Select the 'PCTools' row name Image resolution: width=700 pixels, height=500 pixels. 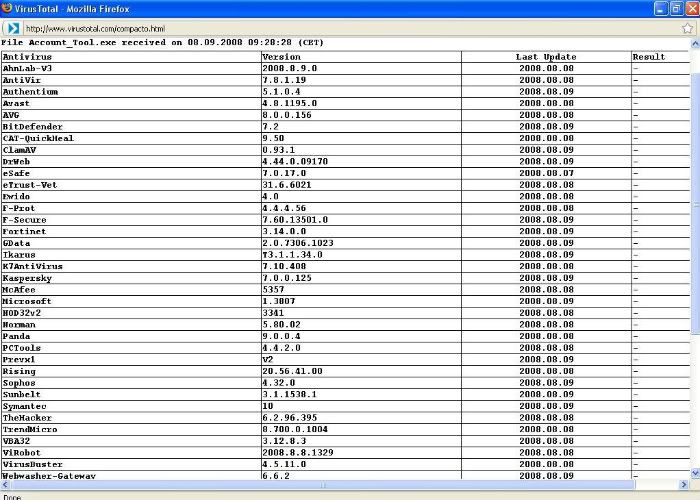pos(21,348)
